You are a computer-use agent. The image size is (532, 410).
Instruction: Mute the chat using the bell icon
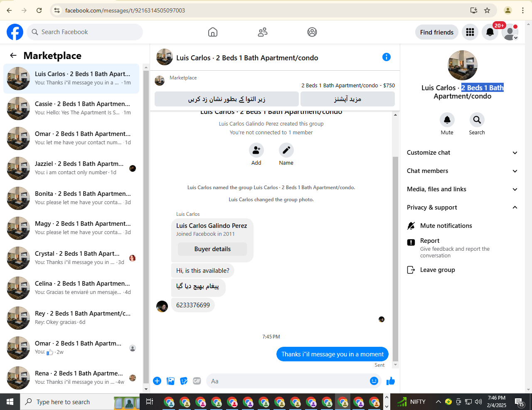click(x=447, y=120)
